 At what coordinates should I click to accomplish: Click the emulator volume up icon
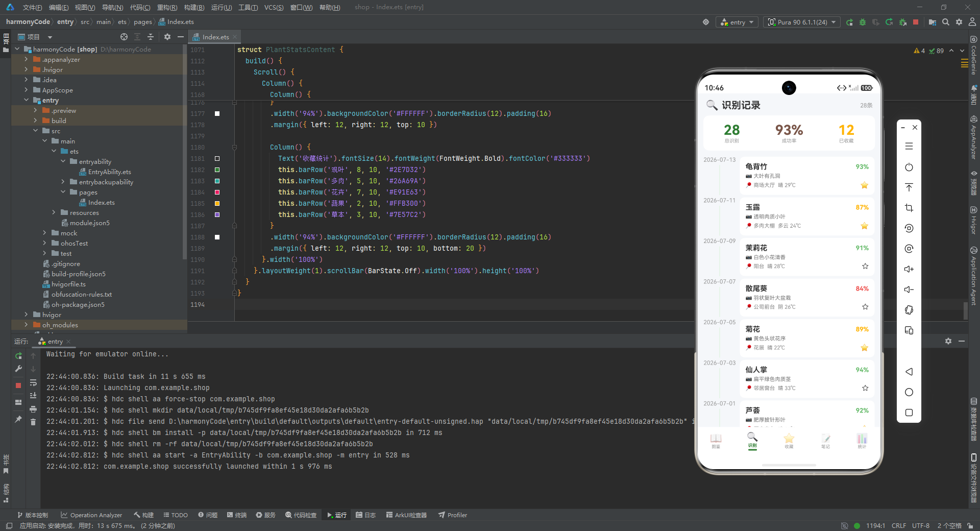909,269
